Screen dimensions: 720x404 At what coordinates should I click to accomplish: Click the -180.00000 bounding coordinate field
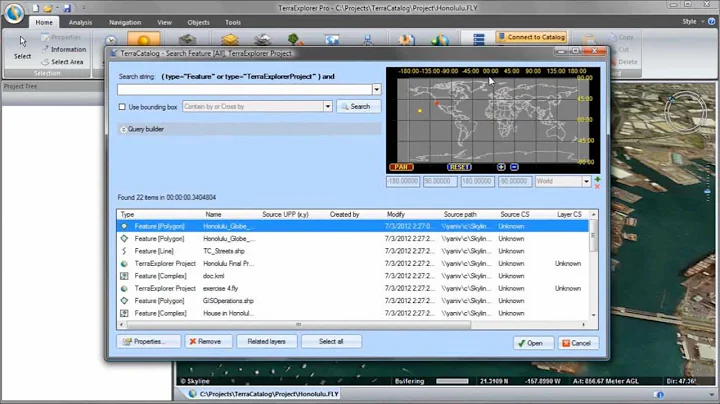point(403,181)
